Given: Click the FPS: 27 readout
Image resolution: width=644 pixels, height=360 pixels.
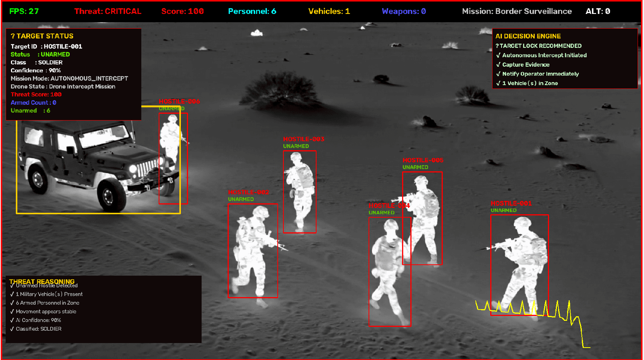Looking at the screenshot, I should [24, 11].
